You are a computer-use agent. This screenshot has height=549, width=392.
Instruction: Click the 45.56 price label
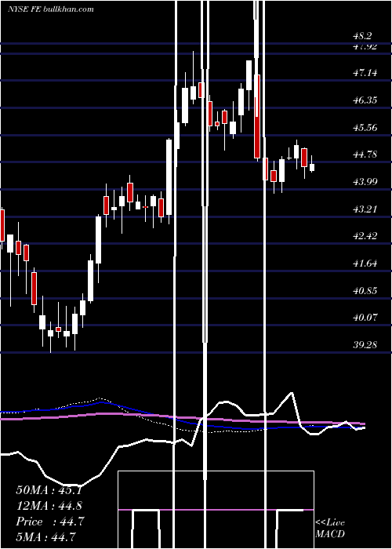[x=365, y=127]
